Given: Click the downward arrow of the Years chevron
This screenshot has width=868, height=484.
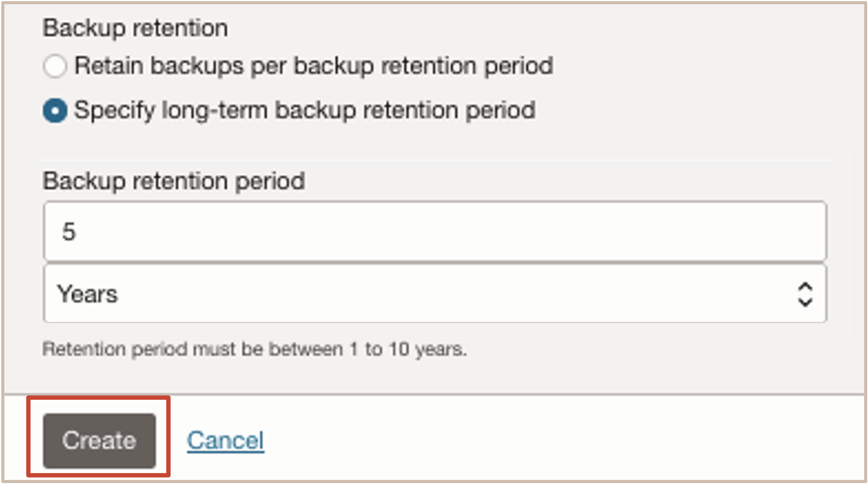Looking at the screenshot, I should click(x=805, y=302).
